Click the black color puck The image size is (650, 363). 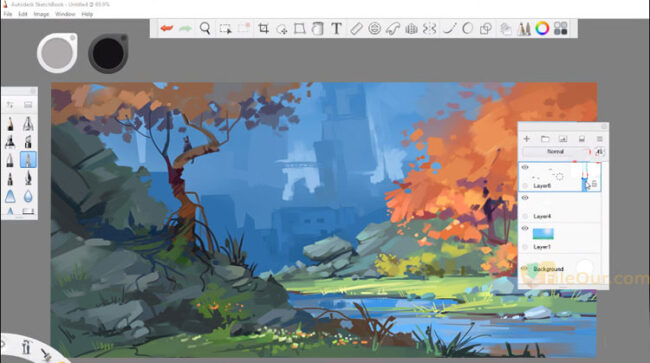(108, 53)
